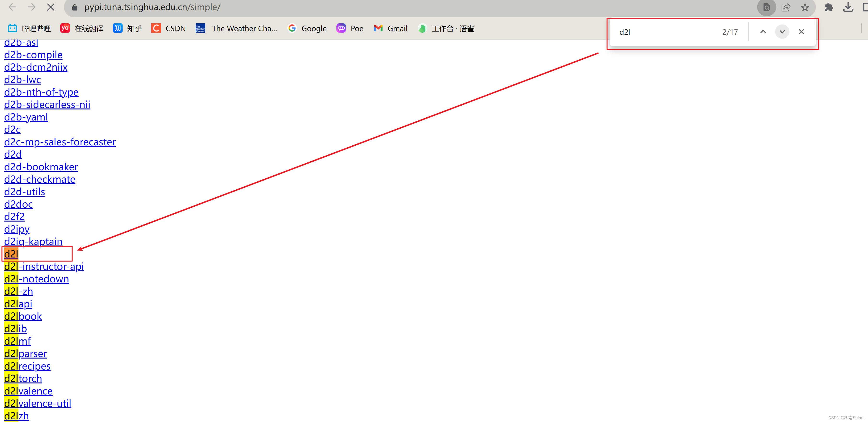The height and width of the screenshot is (422, 868).
Task: Open the d2l-zh package link
Action: pyautogui.click(x=18, y=291)
